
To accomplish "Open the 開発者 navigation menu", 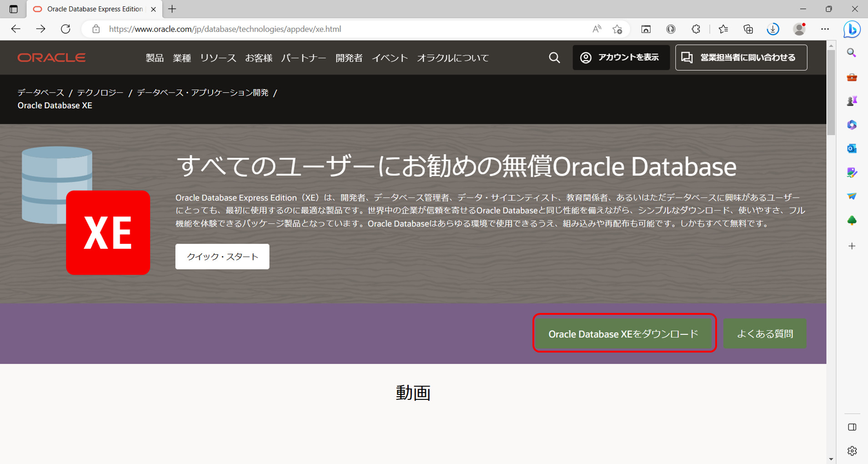I will coord(348,58).
